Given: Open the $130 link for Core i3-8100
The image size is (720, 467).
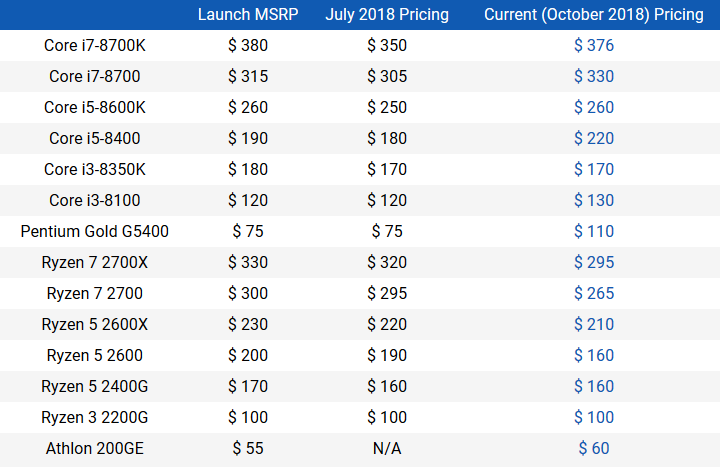Looking at the screenshot, I should tap(594, 201).
